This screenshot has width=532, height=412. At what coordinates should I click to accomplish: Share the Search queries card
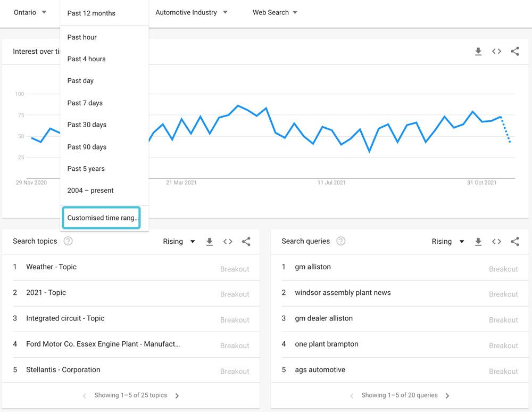pos(514,242)
